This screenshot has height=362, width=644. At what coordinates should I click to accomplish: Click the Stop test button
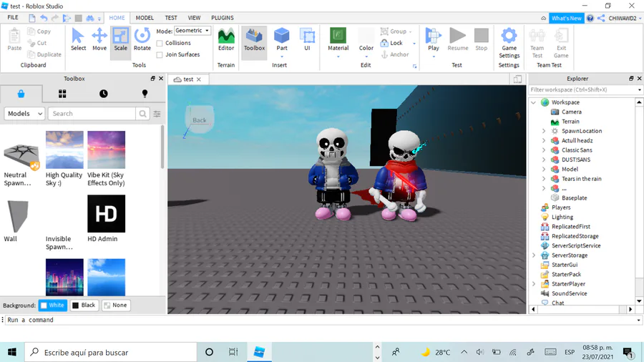tap(482, 40)
